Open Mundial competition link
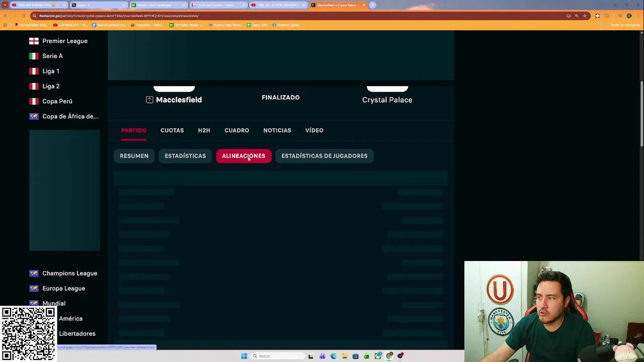 tap(54, 304)
